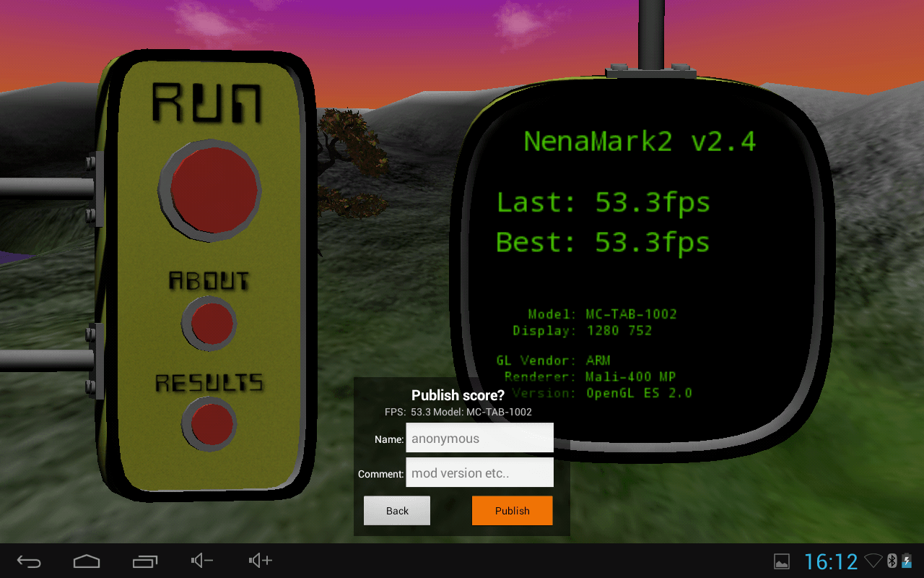This screenshot has height=578, width=924.
Task: Click the Model: MC-TAB-1002 line on screen
Action: coord(603,314)
